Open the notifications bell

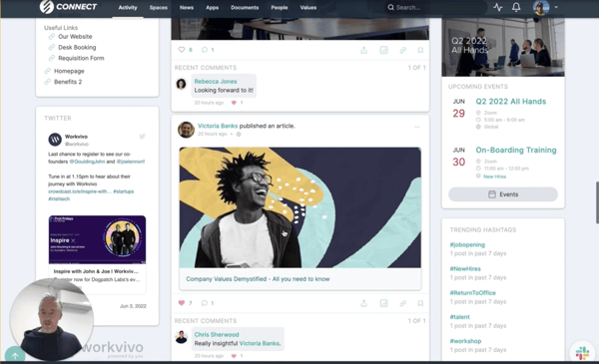516,7
